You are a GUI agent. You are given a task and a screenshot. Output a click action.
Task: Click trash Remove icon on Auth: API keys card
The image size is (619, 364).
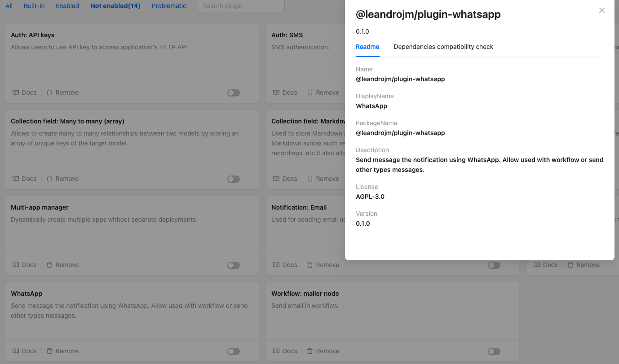click(49, 92)
